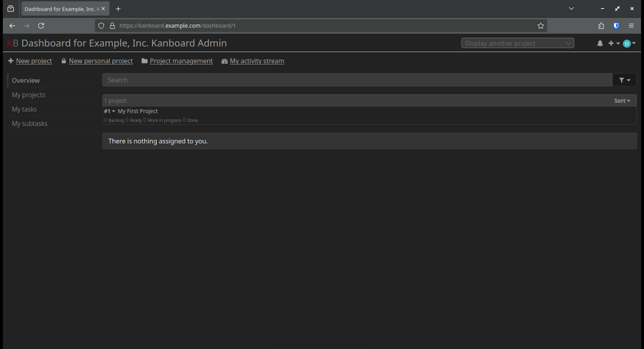
Task: Open the browser extensions icon
Action: point(601,26)
